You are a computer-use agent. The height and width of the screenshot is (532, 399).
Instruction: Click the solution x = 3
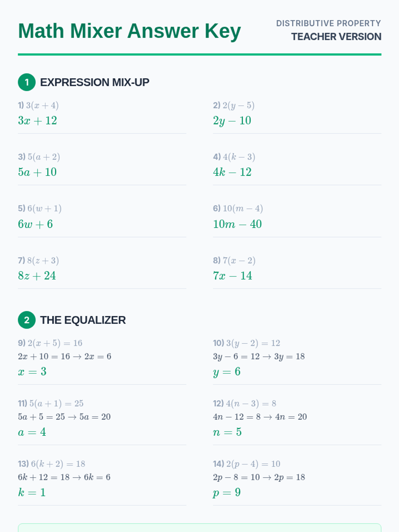pos(32,371)
